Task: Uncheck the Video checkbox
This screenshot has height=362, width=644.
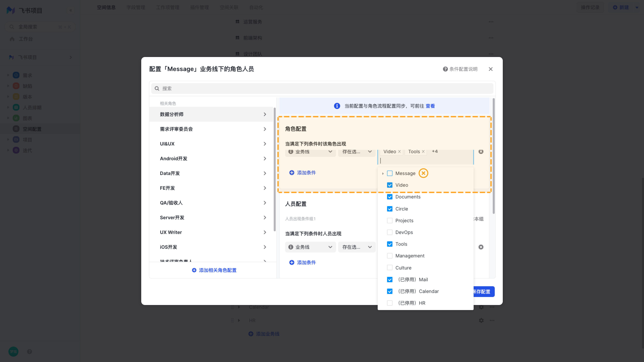Action: pos(389,185)
